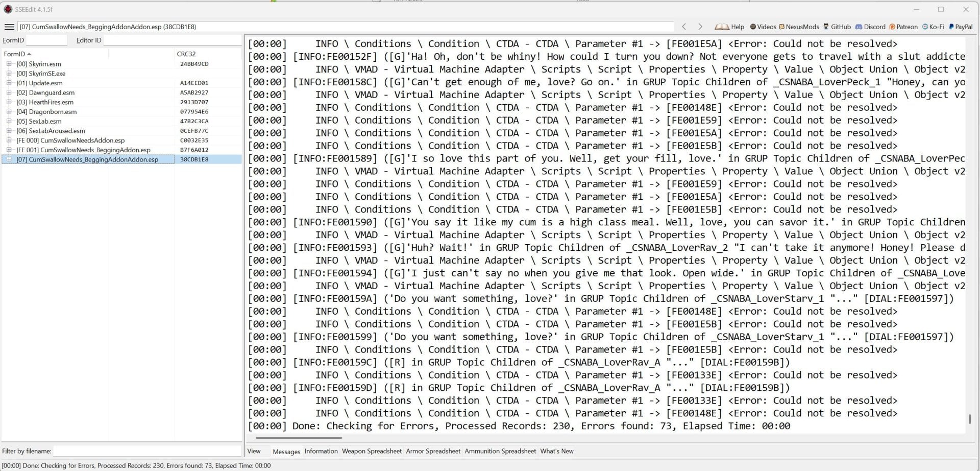This screenshot has width=980, height=471.
Task: Expand the [FE 000] CumSwallowNeedsAddon.esp node
Action: pos(9,140)
